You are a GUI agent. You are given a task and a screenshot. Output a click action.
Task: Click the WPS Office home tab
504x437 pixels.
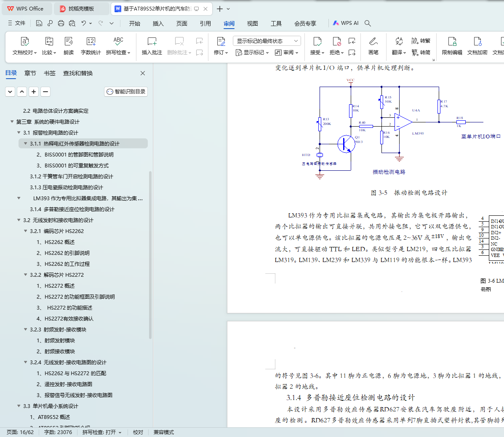[x=27, y=9]
